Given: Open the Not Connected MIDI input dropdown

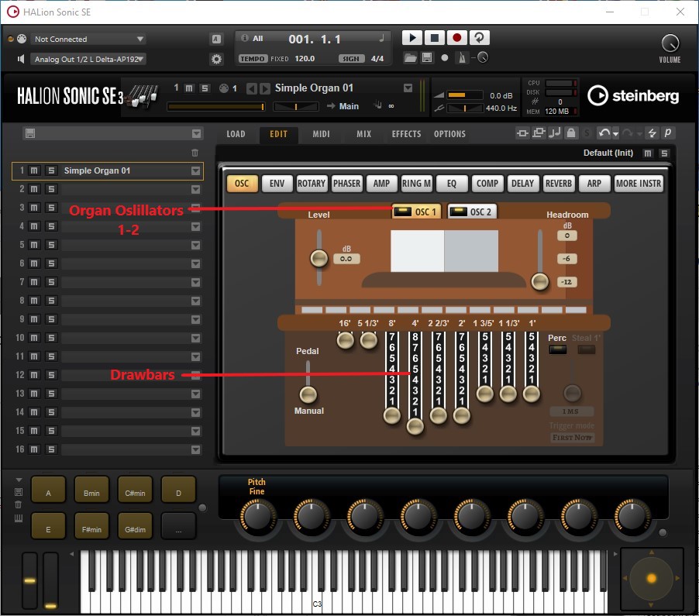Looking at the screenshot, I should tap(88, 39).
